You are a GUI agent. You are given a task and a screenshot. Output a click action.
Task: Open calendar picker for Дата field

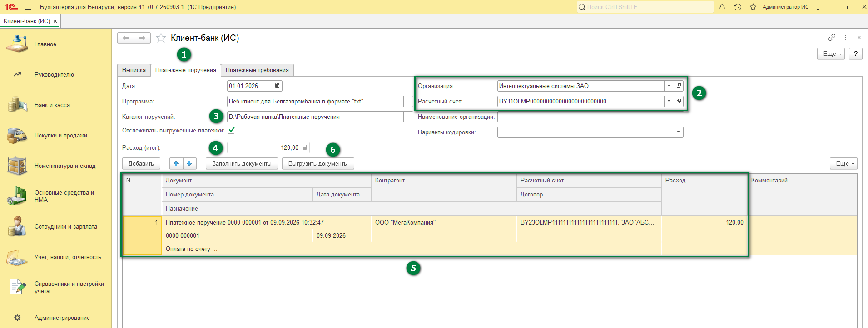click(x=278, y=86)
